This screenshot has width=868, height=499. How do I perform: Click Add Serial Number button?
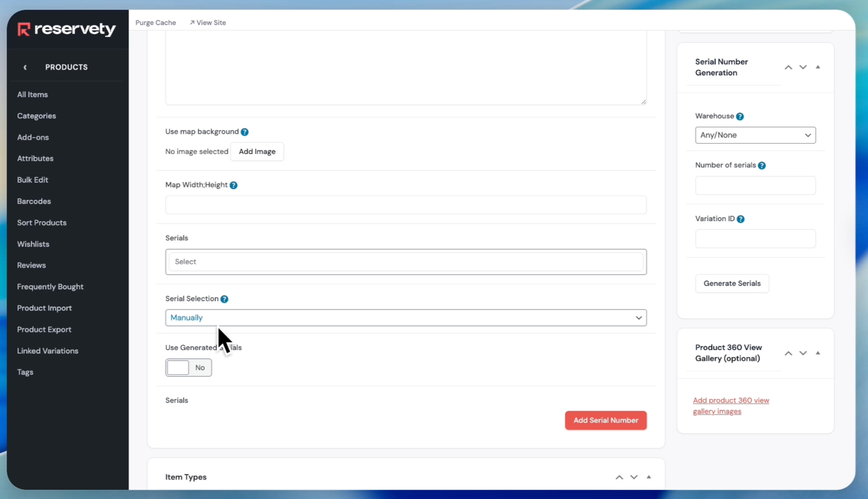[605, 420]
